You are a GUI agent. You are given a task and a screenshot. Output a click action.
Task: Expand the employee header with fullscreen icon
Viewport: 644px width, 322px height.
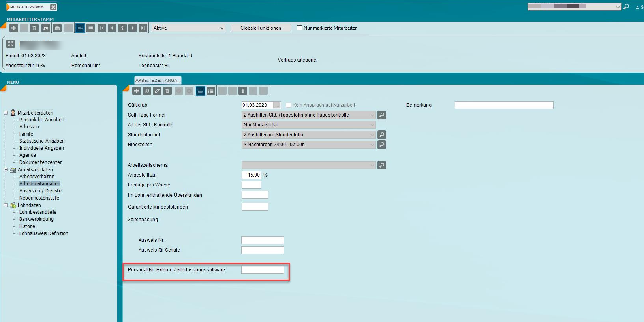pyautogui.click(x=11, y=44)
